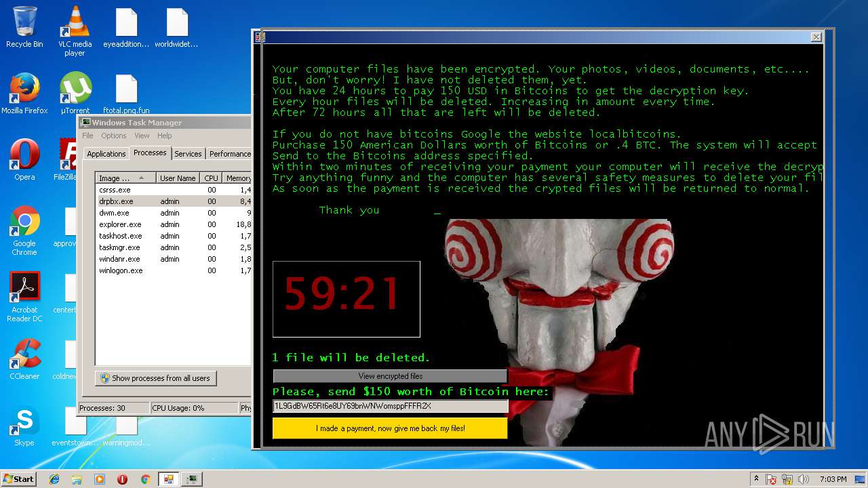Image resolution: width=868 pixels, height=488 pixels.
Task: Select the taskhost.exe process row
Action: coord(174,236)
